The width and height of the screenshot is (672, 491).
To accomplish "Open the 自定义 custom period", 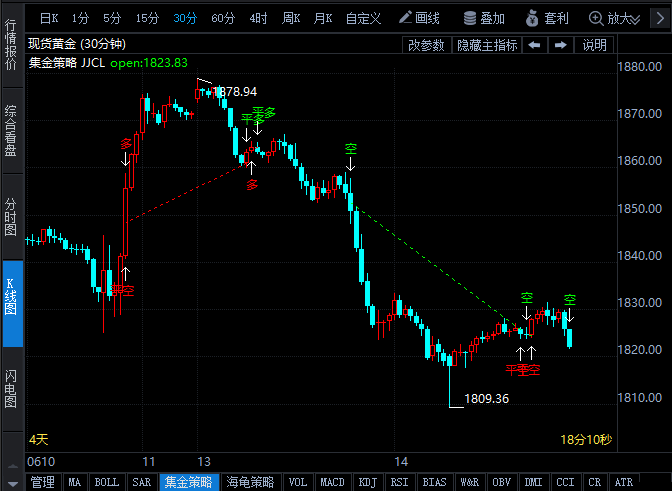I will point(363,18).
